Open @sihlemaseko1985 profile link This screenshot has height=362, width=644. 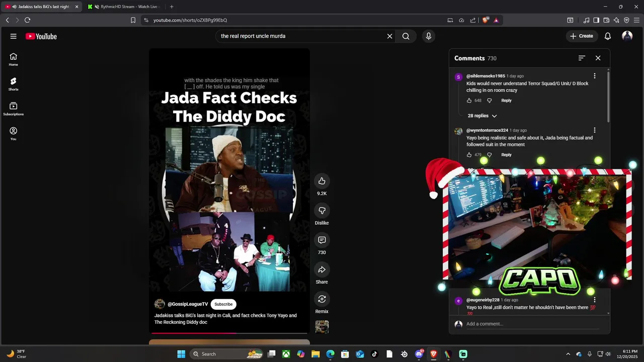(486, 76)
